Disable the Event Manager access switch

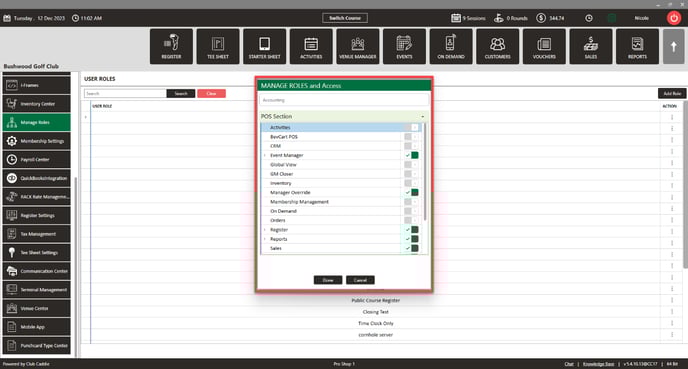pos(411,155)
